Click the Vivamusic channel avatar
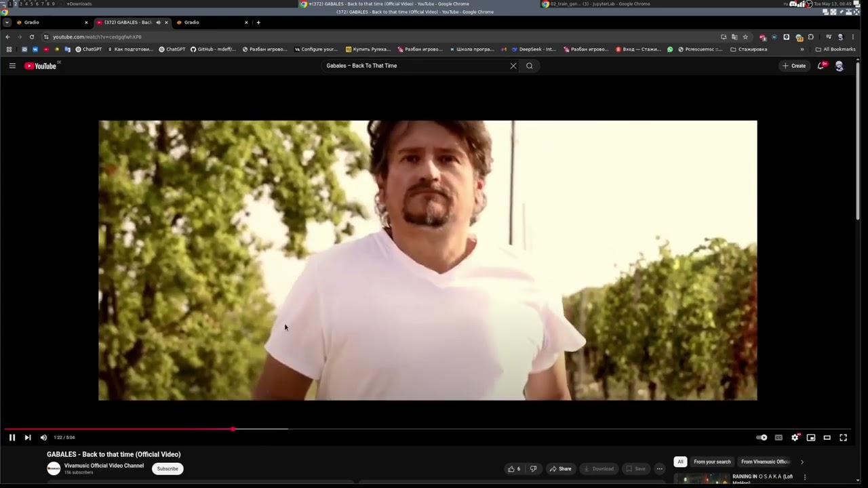868x488 pixels. [54, 468]
